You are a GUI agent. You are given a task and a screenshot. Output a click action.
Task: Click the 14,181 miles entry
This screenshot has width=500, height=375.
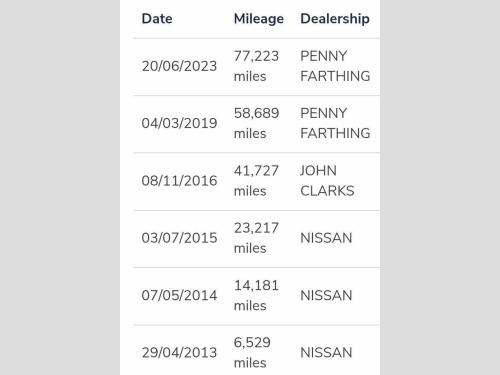click(256, 295)
